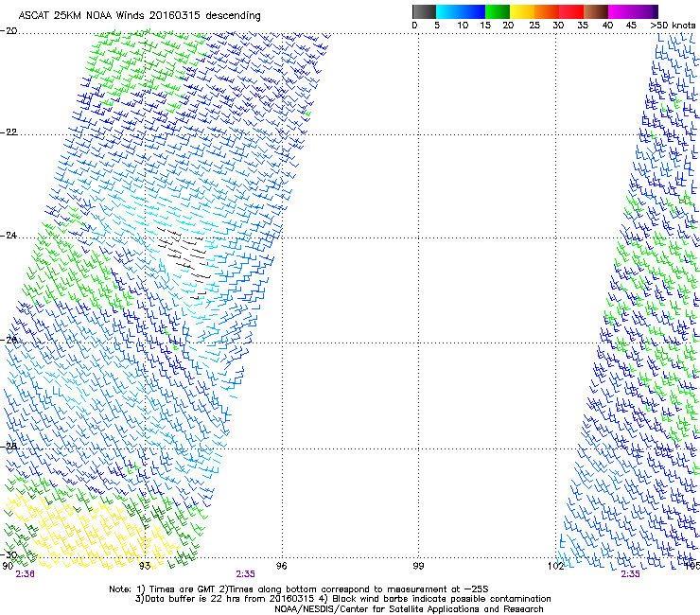Click the 'NOAA/NESDIS/Center for Satellite Applications and Research' credit
Image resolution: width=700 pixels, height=615 pixels.
point(409,609)
